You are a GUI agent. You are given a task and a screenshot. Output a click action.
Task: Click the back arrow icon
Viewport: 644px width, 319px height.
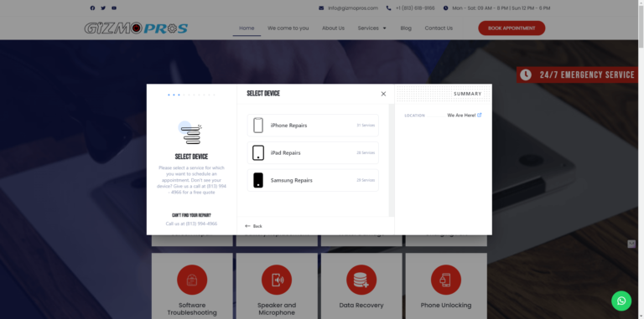pos(247,226)
